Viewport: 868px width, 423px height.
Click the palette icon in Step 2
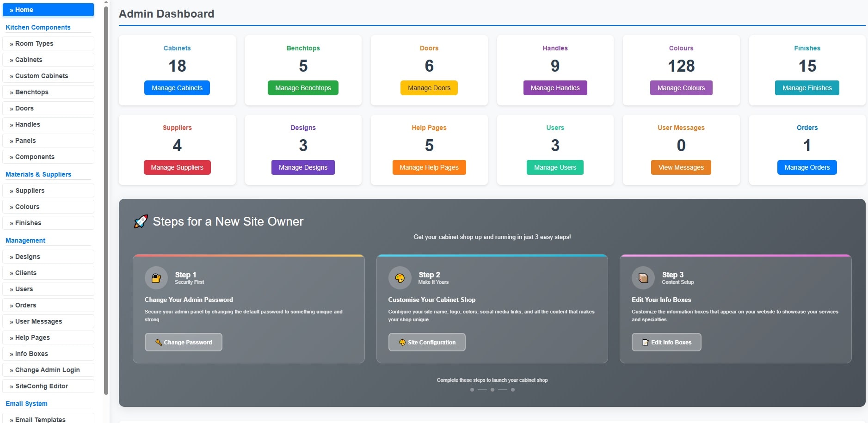pos(400,278)
